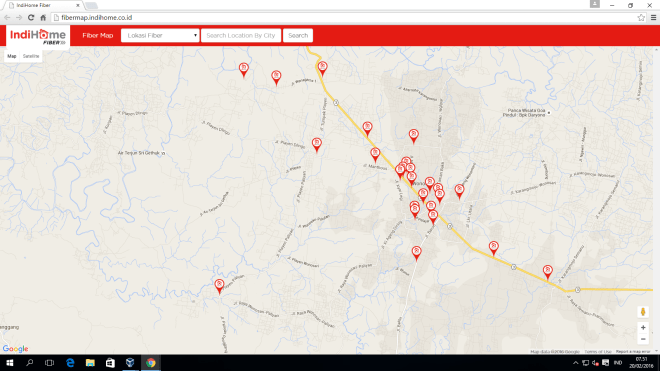Open volume control in system tray
Viewport: 660px width, 371px height.
tap(595, 363)
